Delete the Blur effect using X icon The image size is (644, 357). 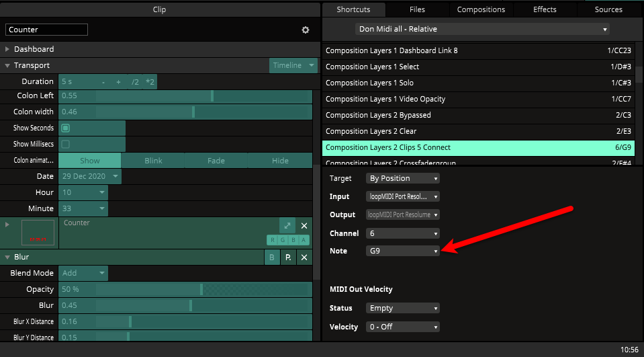point(304,257)
